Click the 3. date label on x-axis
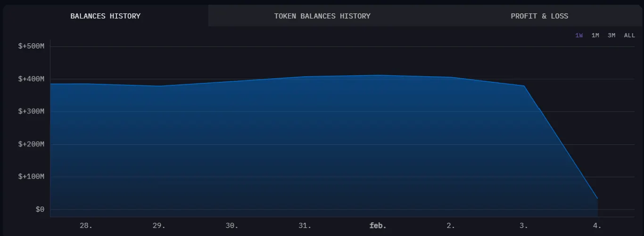 point(524,226)
